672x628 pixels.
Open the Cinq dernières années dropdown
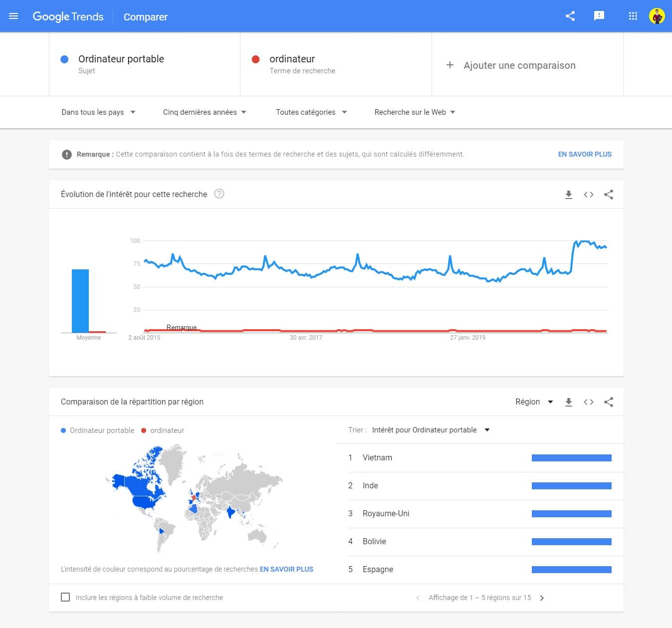coord(205,112)
